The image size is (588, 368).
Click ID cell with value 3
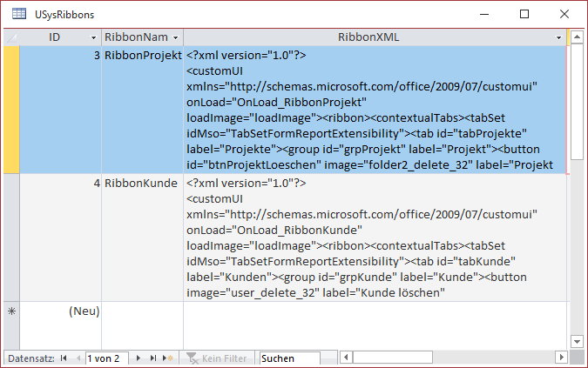click(60, 110)
